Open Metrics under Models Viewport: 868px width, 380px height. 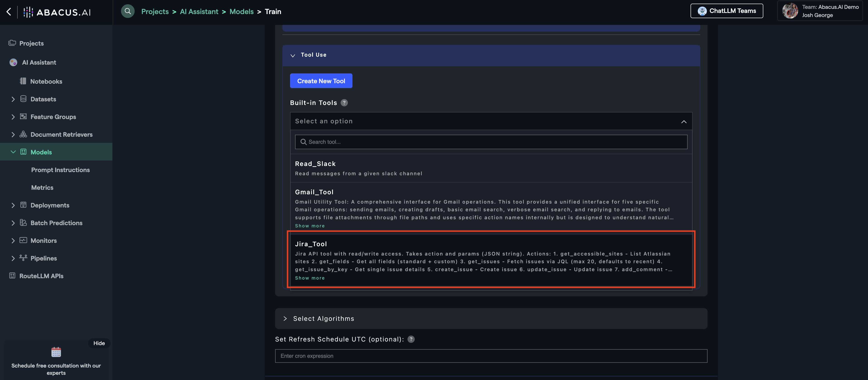(42, 188)
